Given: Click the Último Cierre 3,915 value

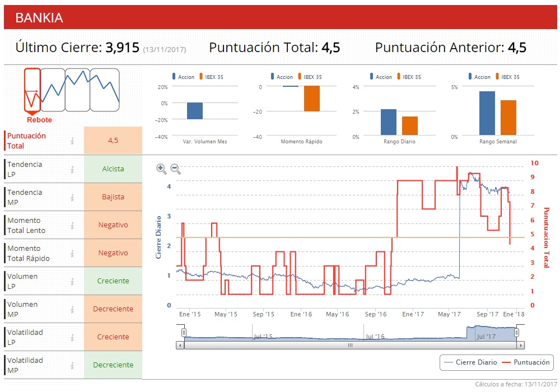Looking at the screenshot, I should pos(123,48).
